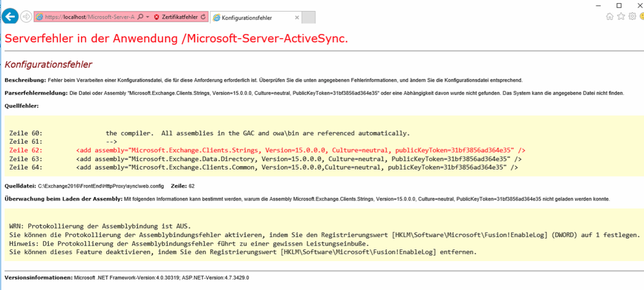Click the web.config Quelldatei path text
This screenshot has width=644, height=290.
pos(101,186)
